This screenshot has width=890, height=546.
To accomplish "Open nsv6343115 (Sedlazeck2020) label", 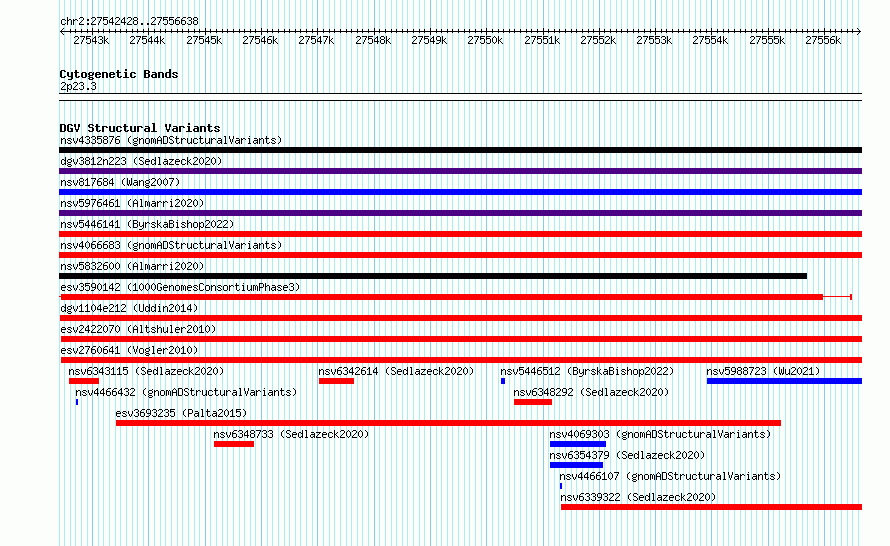I will (146, 371).
